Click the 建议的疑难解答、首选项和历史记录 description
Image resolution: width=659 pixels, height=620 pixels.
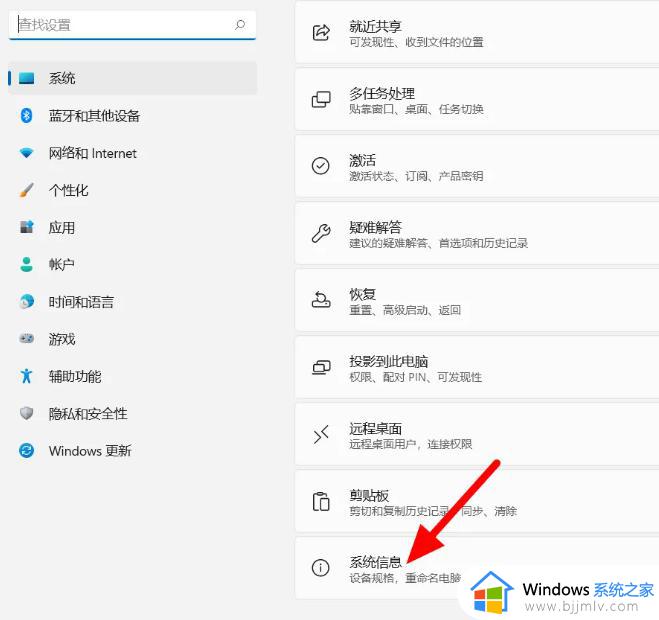point(438,243)
